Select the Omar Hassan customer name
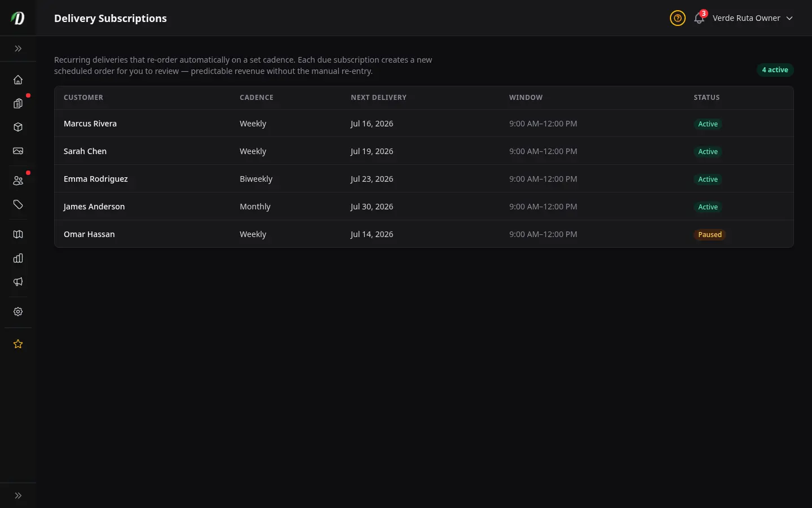The width and height of the screenshot is (812, 508). (x=89, y=234)
